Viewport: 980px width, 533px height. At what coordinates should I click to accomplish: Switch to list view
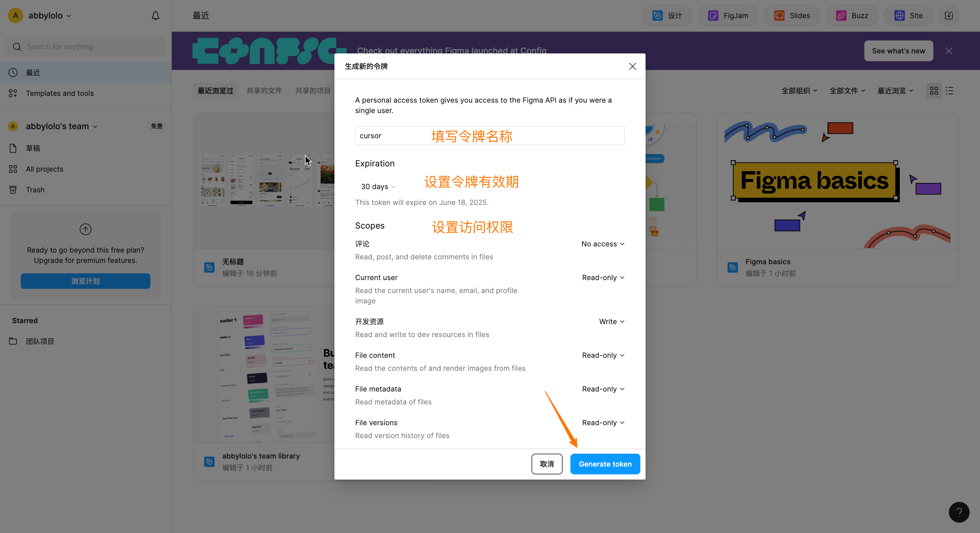click(x=950, y=90)
